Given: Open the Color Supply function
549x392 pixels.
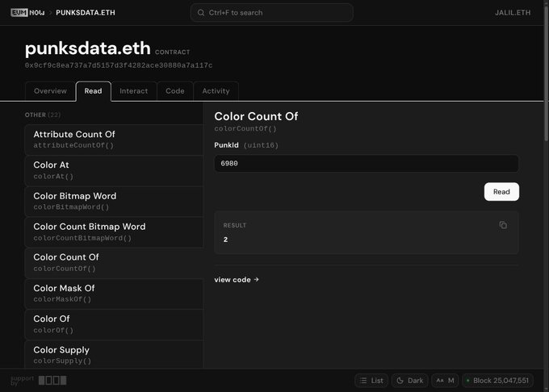Looking at the screenshot, I should click(114, 355).
